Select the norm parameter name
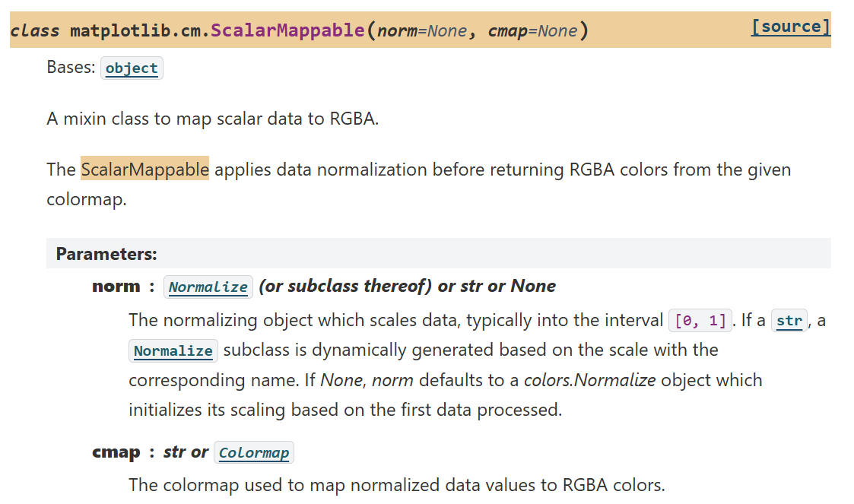854x504 pixels. [116, 287]
